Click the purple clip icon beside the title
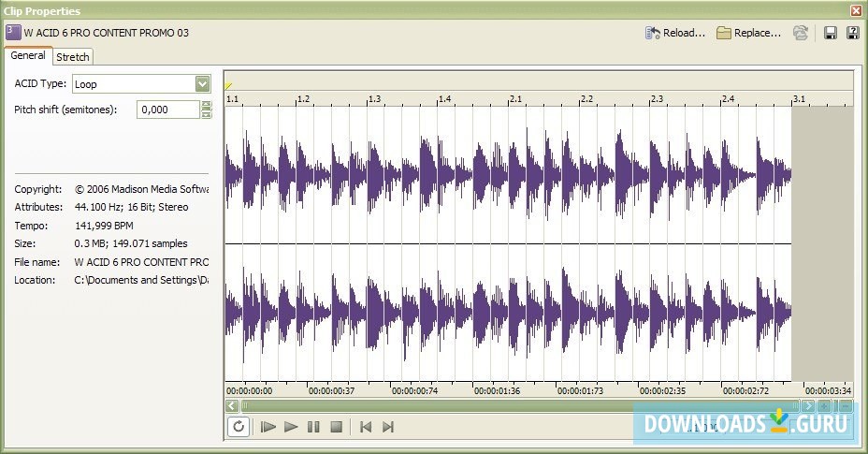The height and width of the screenshot is (454, 868). [13, 32]
